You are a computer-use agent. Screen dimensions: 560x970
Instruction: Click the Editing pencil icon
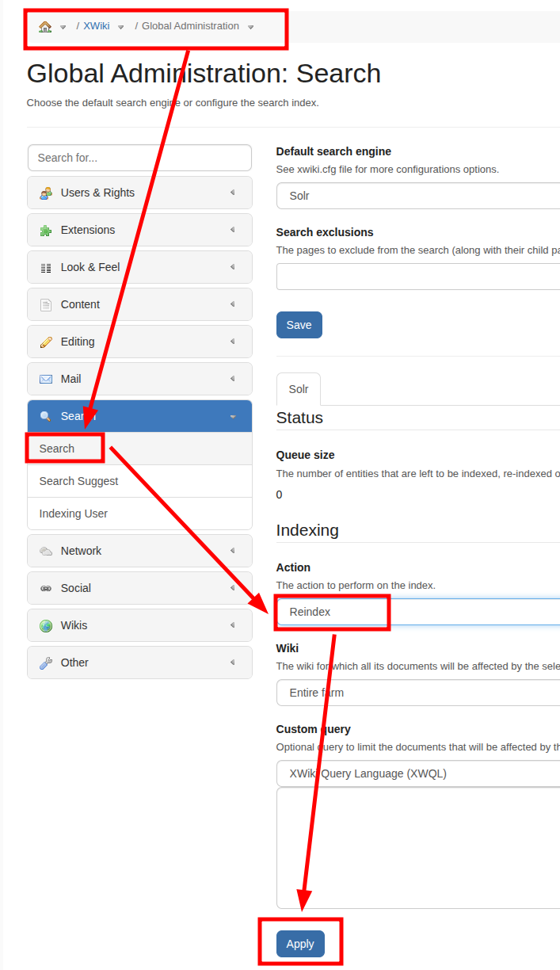point(46,342)
